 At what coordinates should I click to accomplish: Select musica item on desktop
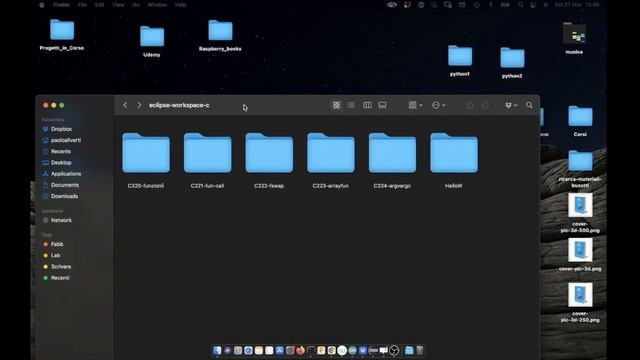click(x=574, y=33)
